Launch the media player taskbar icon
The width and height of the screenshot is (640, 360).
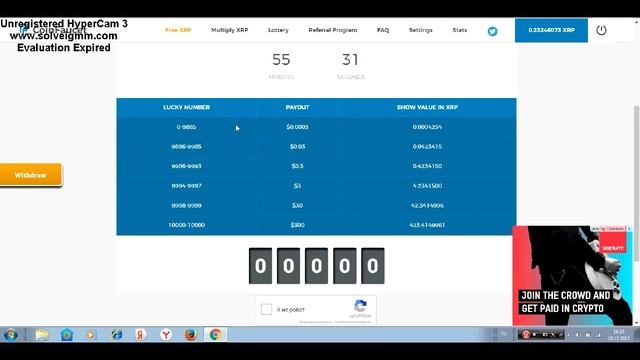click(91, 335)
